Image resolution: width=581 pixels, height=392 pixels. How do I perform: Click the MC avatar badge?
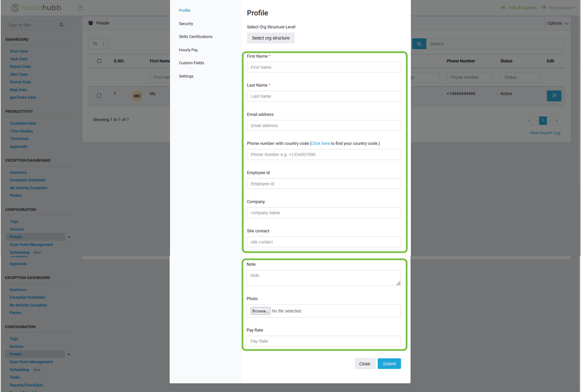137,96
